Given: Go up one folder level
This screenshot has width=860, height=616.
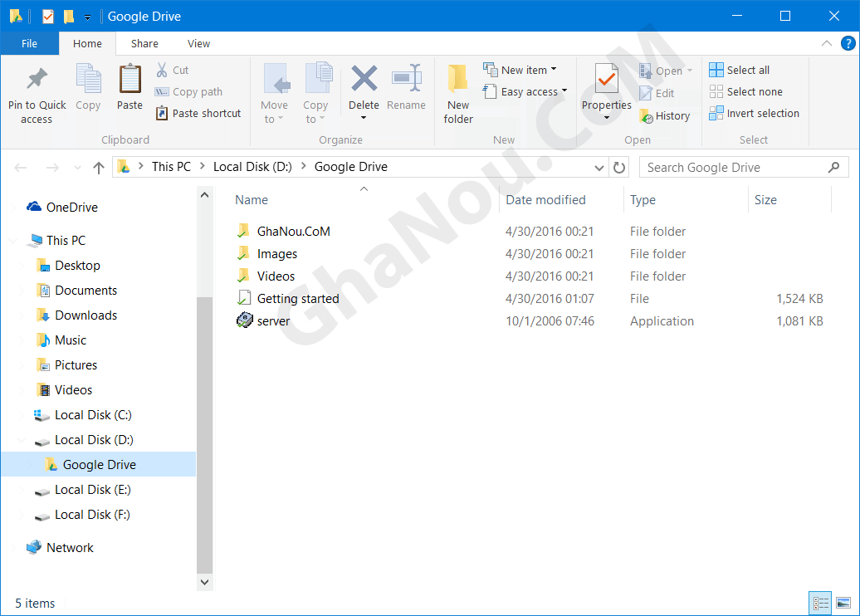Looking at the screenshot, I should click(x=99, y=168).
